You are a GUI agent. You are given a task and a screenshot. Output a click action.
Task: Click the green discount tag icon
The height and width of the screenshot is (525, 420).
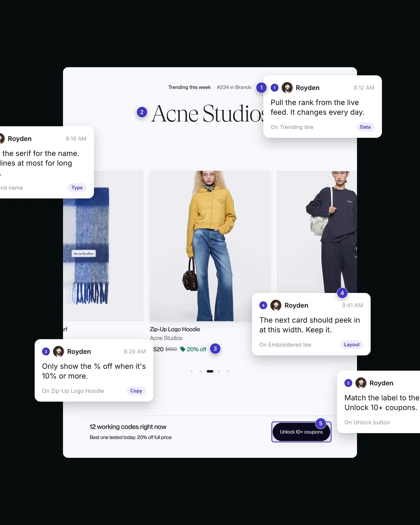[x=183, y=349]
